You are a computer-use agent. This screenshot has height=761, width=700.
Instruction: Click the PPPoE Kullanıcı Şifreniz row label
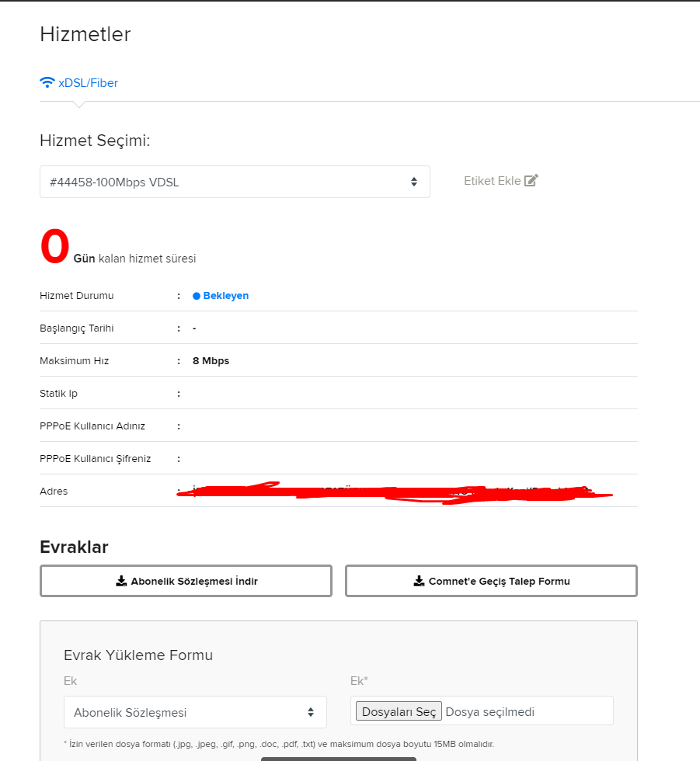[x=96, y=459]
